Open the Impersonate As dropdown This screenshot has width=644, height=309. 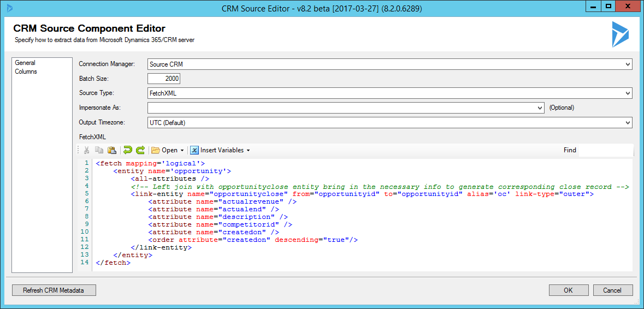pos(540,108)
